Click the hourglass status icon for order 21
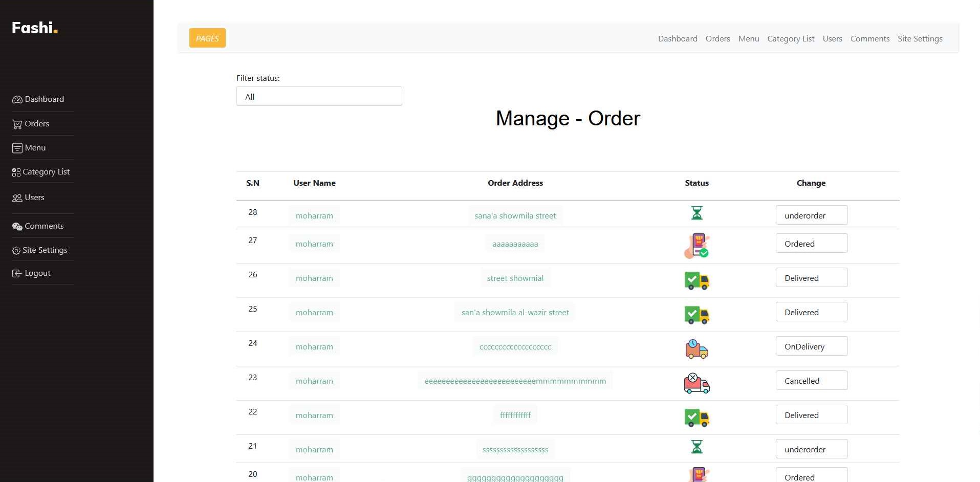This screenshot has width=980, height=482. tap(696, 447)
